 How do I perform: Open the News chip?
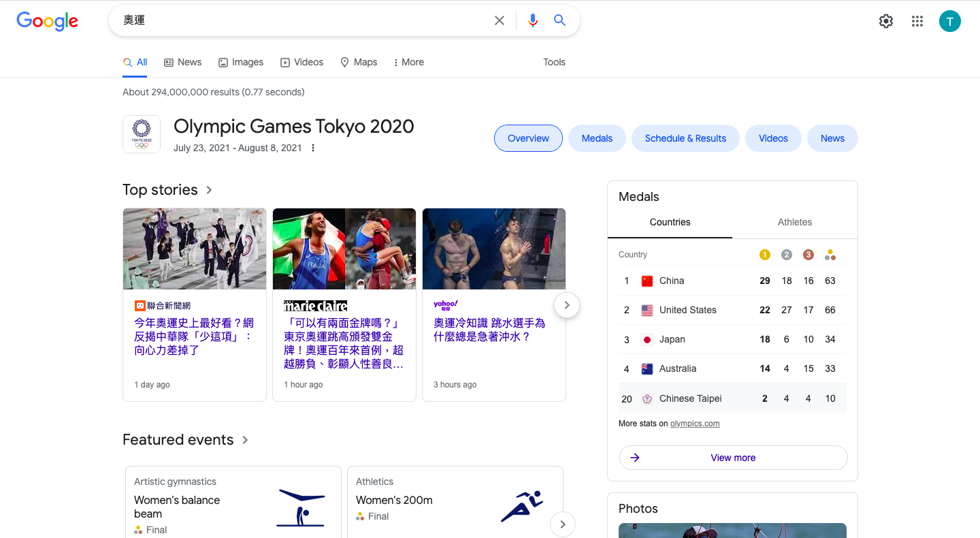point(832,138)
